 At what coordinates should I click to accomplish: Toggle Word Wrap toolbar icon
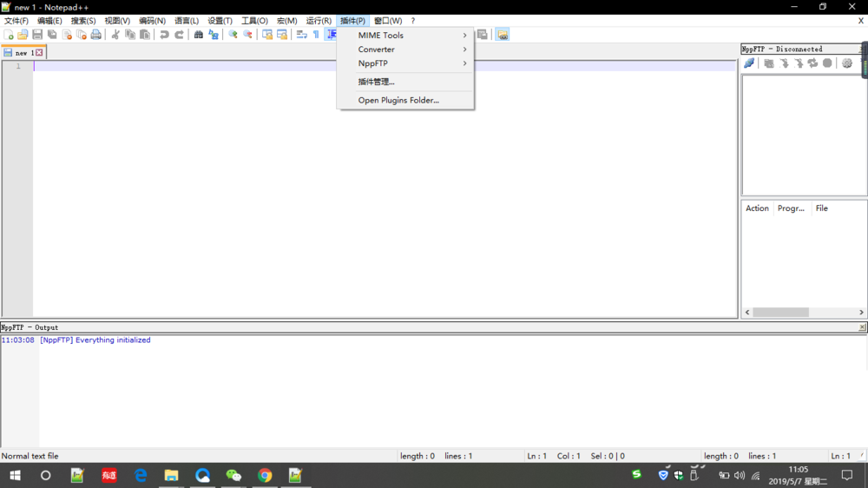[302, 35]
